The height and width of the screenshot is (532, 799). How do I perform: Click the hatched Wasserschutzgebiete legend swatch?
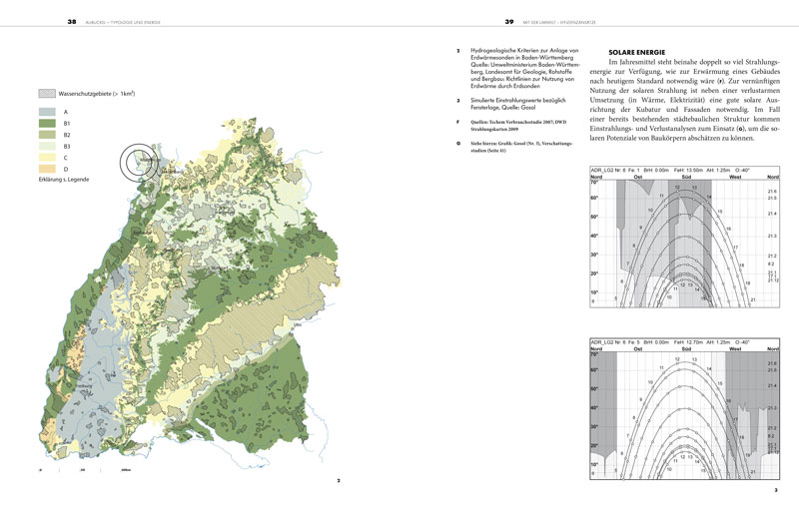click(45, 93)
